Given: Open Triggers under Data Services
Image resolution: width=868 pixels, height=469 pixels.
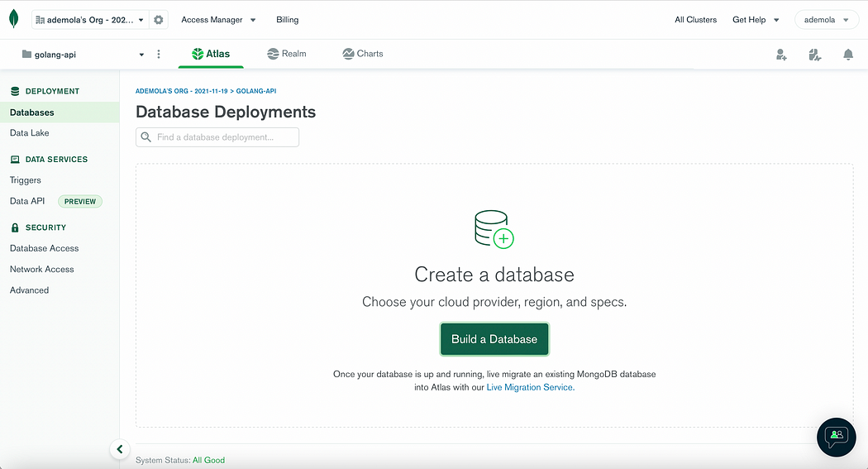Looking at the screenshot, I should click(x=26, y=180).
